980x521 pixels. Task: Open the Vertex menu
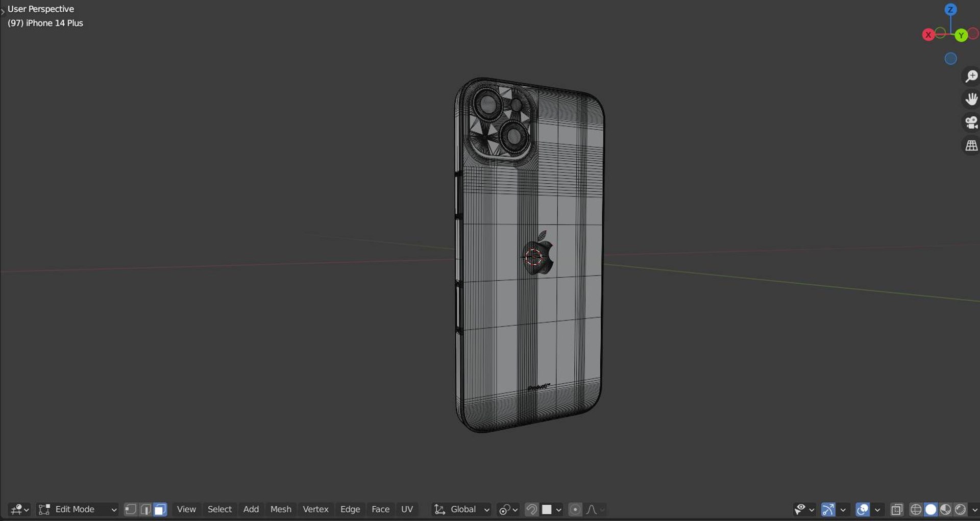pyautogui.click(x=315, y=509)
